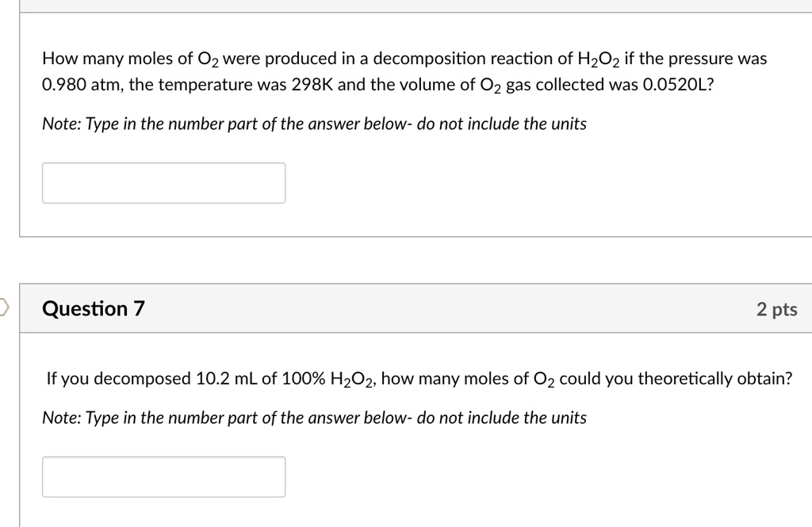Click the answer box for the O2 pressure question
Image resolution: width=812 pixels, height=527 pixels.
(x=163, y=182)
